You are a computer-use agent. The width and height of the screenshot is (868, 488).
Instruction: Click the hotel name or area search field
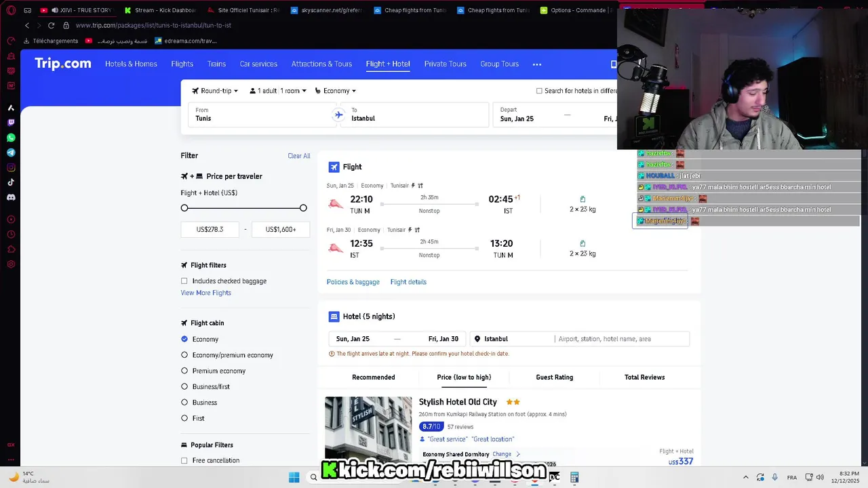coord(621,339)
